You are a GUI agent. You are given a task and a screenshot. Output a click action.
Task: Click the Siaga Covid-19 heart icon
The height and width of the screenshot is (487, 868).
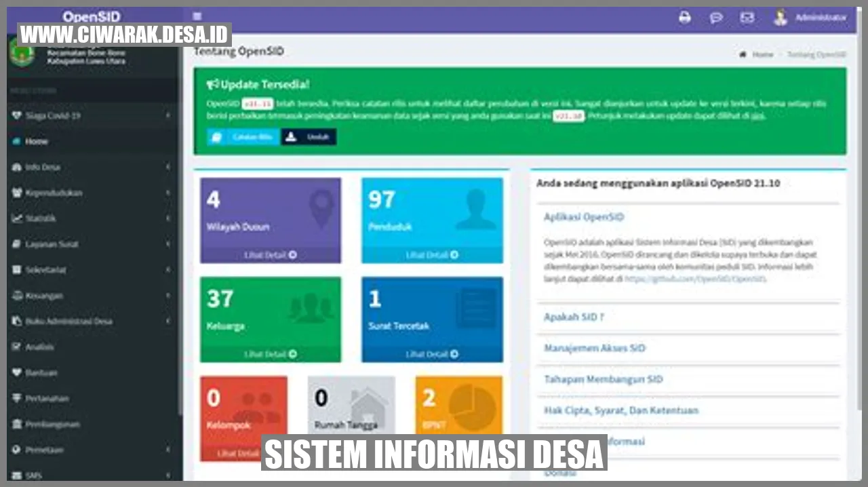point(17,116)
